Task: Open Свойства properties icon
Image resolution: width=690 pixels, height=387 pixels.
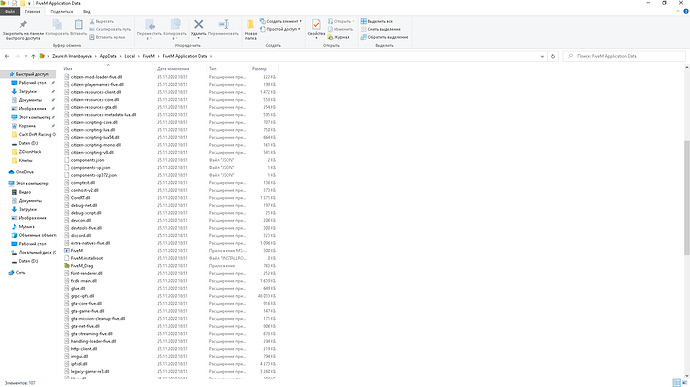Action: 316,25
